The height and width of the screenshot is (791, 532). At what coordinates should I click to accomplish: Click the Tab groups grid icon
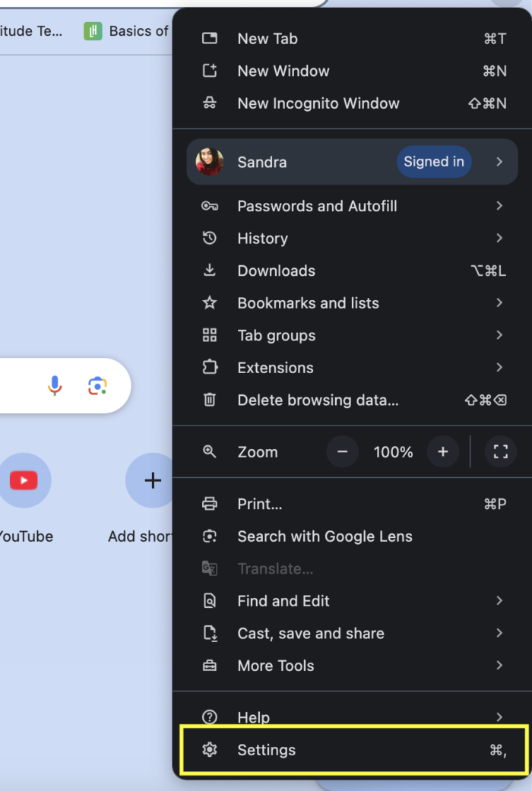coord(210,335)
